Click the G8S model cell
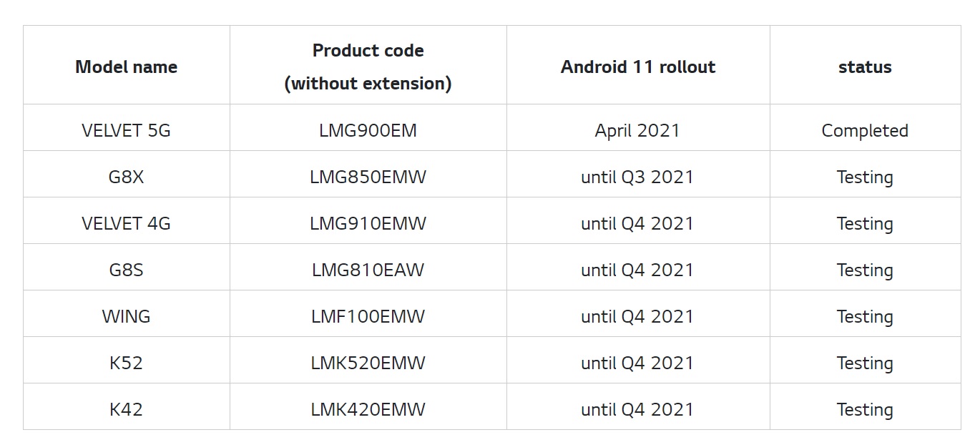Screen dimensions: 980x445 pos(126,270)
